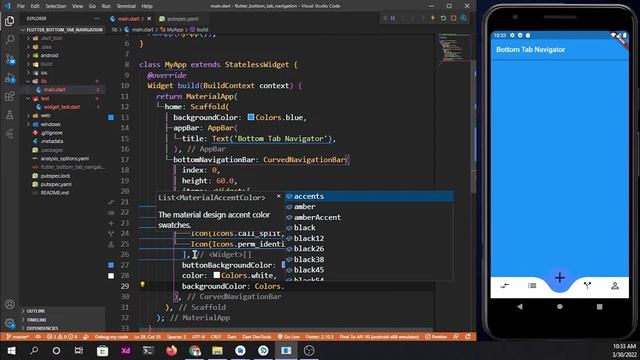Open Adobe XD from the taskbar
Screen dimensions: 640x360
[125, 351]
